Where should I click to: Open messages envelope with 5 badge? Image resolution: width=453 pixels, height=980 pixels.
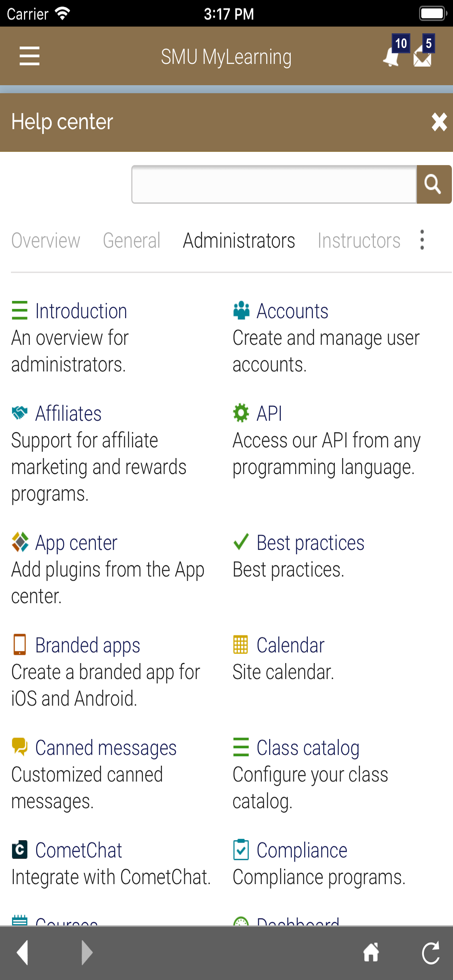click(424, 52)
